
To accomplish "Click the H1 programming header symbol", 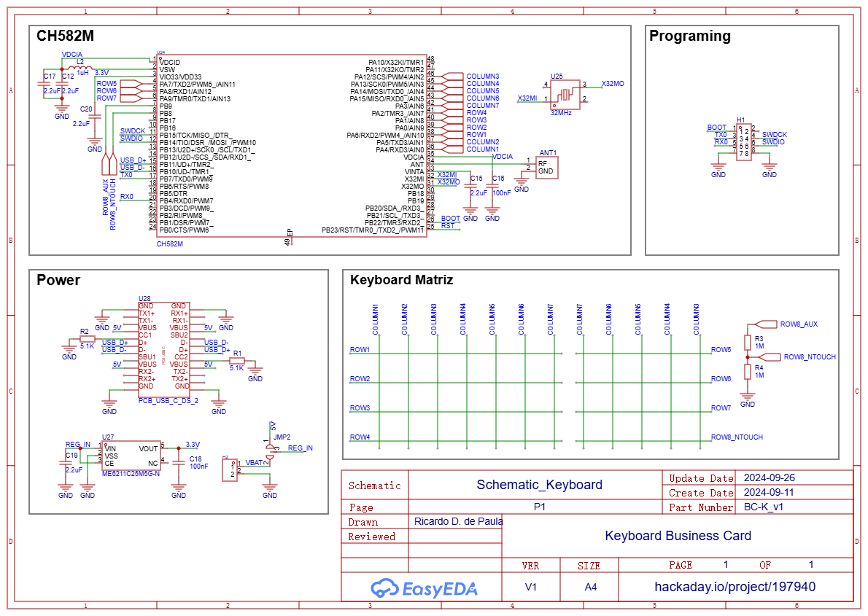I will (743, 142).
